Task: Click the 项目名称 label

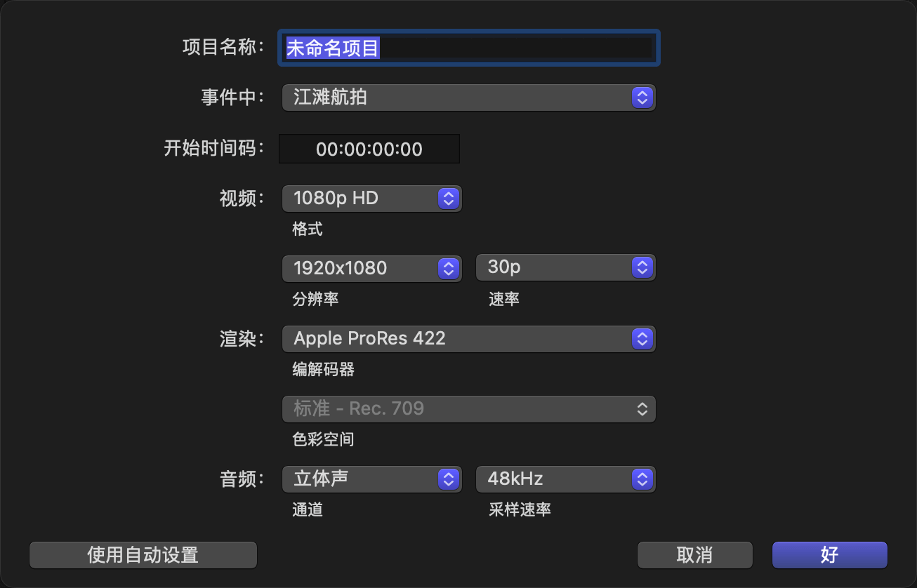Action: [x=223, y=47]
